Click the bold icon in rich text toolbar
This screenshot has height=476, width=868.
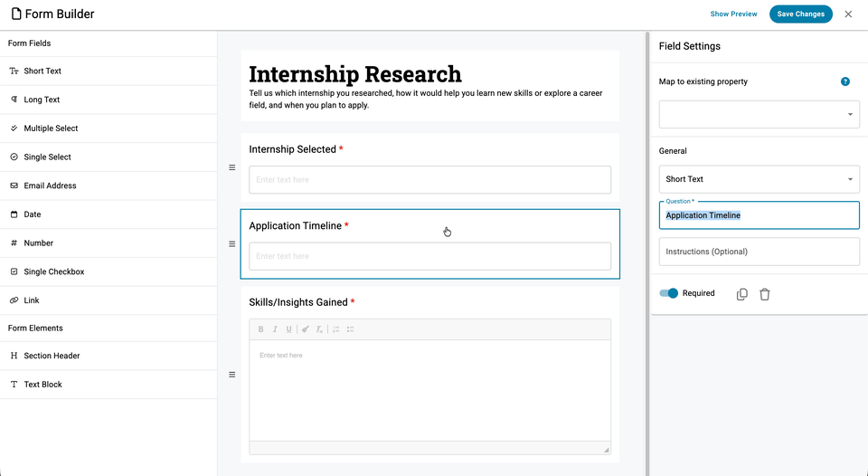(x=261, y=329)
